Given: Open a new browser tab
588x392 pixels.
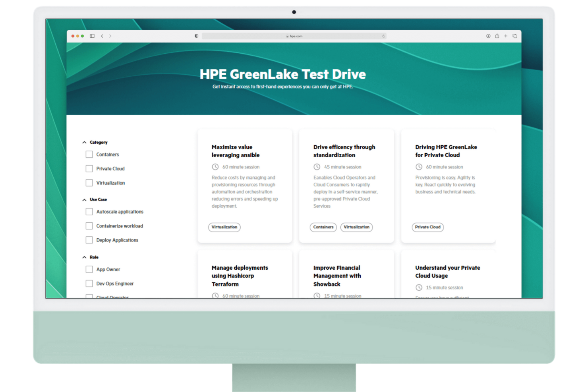Looking at the screenshot, I should coord(506,36).
